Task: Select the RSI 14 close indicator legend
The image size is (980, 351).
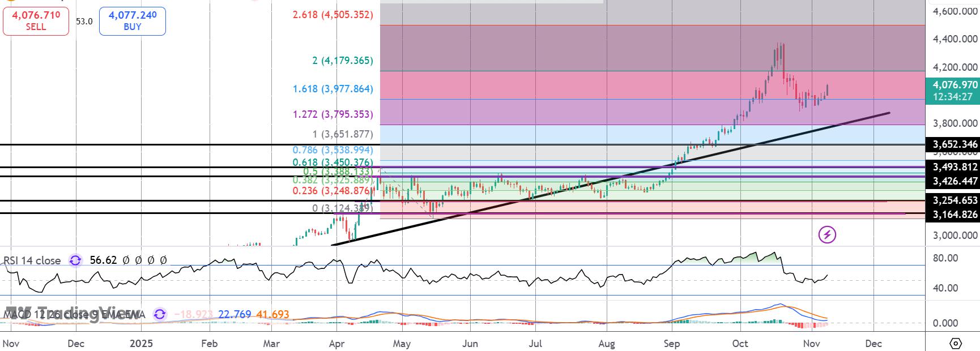Action: 32,260
